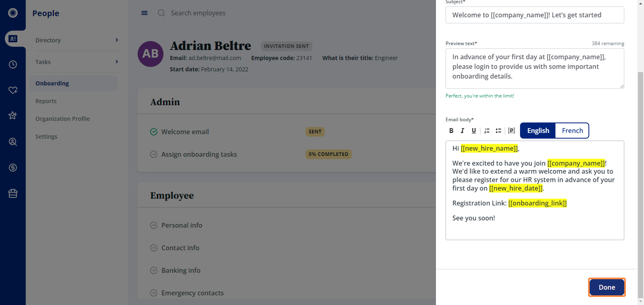Open the Welcome email task

pos(185,132)
